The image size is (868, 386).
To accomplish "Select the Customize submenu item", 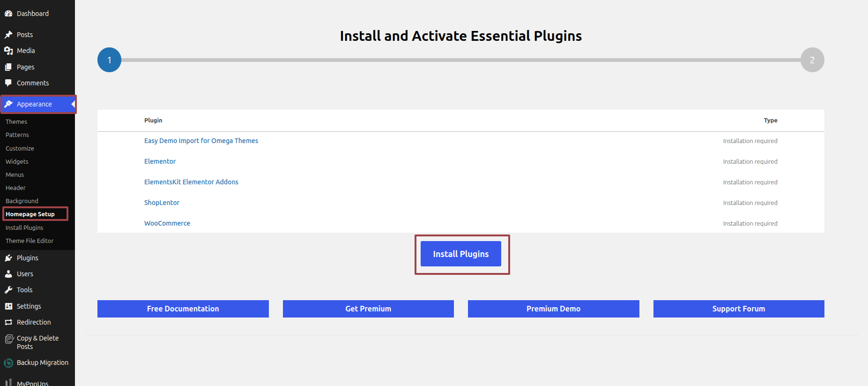I will pyautogui.click(x=20, y=148).
